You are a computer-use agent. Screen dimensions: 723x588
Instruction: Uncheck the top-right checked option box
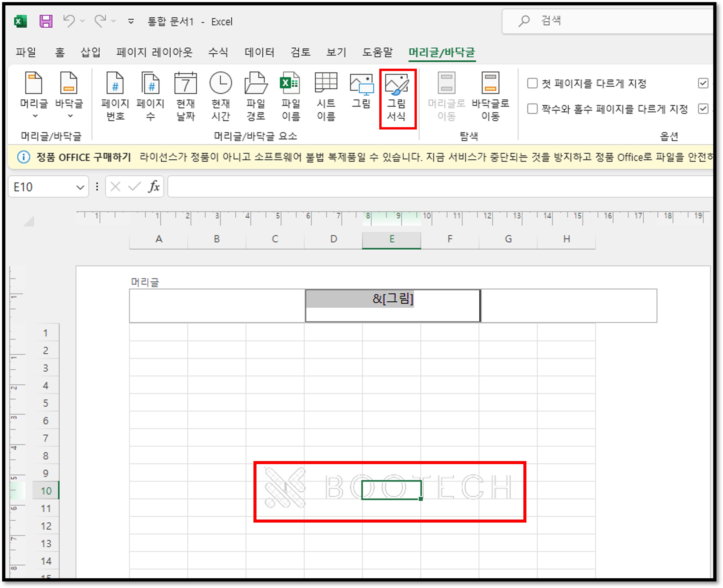pyautogui.click(x=703, y=83)
